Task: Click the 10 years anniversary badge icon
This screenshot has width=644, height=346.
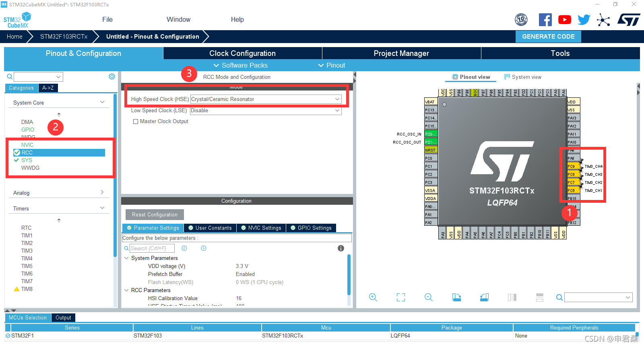Action: (x=521, y=19)
